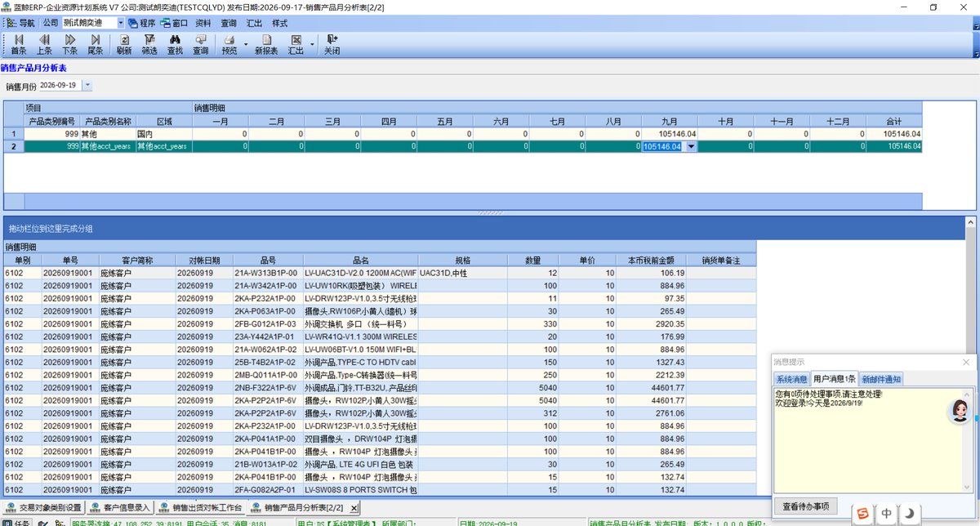Select summary row 1 header

tap(13, 133)
